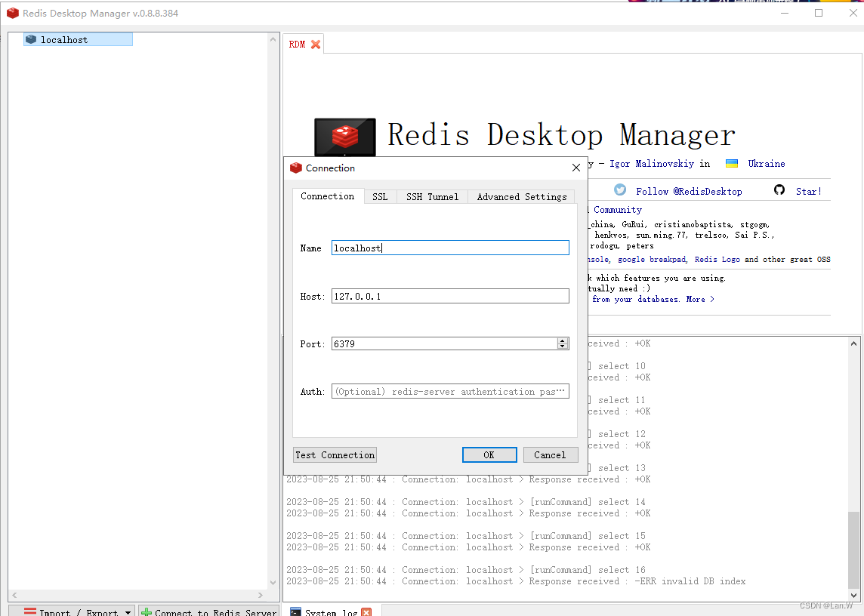Click the Ukraine flag icon

pyautogui.click(x=732, y=164)
